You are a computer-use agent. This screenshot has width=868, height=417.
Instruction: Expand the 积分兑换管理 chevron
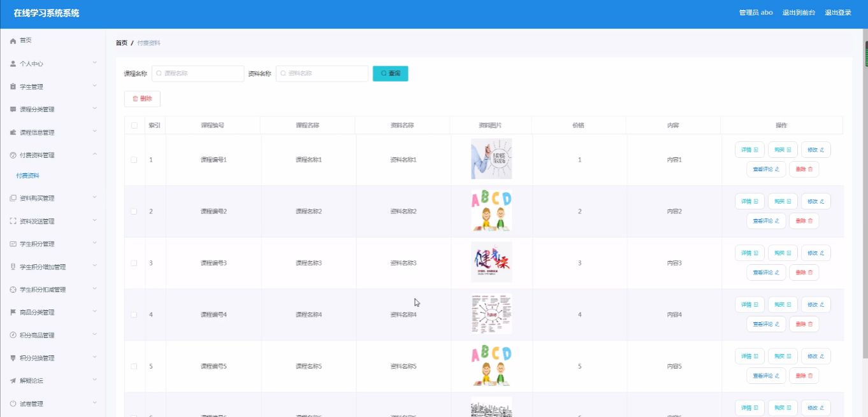click(94, 358)
